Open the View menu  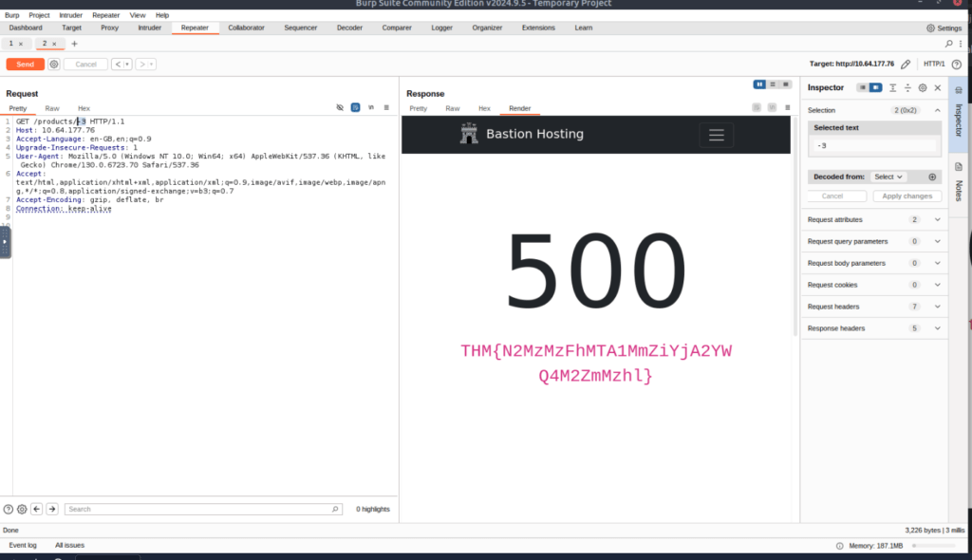point(138,15)
